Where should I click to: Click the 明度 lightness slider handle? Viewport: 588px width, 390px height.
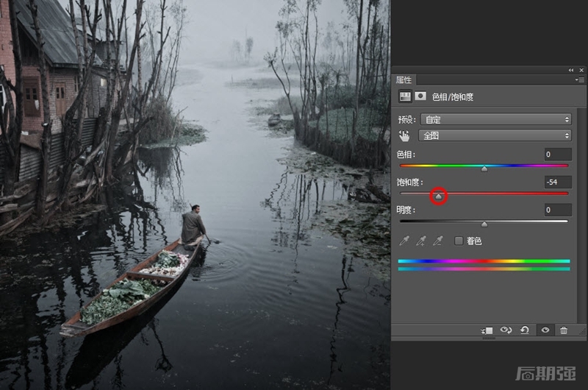click(x=484, y=224)
